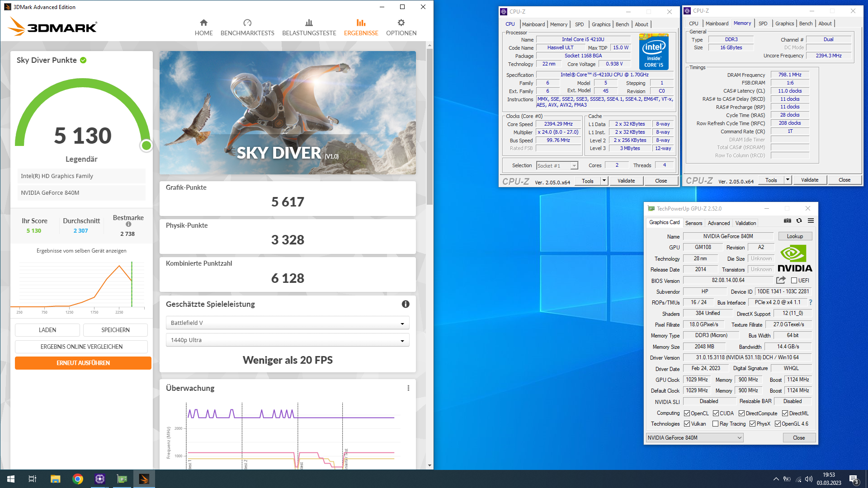Toggle the DirectML checkbox in GPU-Z
This screenshot has height=488, width=868.
coord(785,413)
